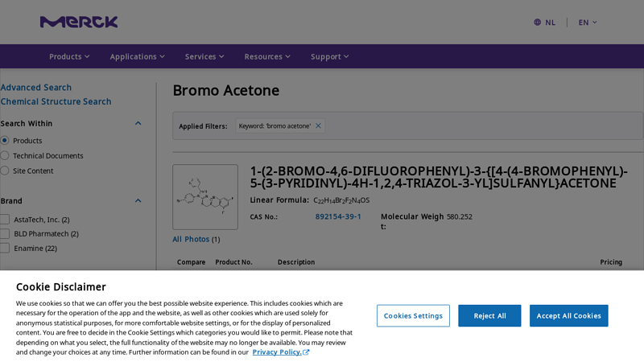
Task: Click the Merck logo
Action: 79,23
